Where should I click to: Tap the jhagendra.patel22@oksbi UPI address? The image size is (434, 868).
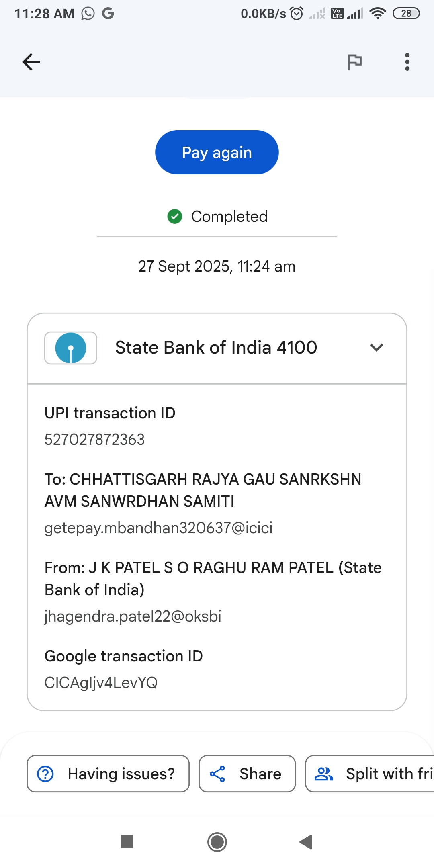tap(133, 616)
